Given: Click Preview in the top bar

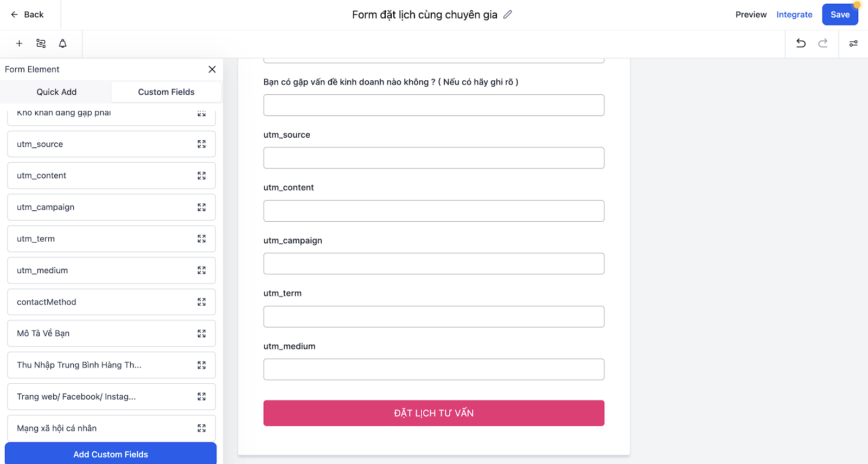Looking at the screenshot, I should [x=751, y=15].
